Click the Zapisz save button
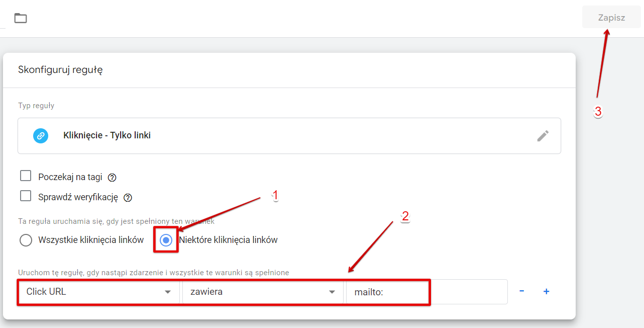 [611, 18]
